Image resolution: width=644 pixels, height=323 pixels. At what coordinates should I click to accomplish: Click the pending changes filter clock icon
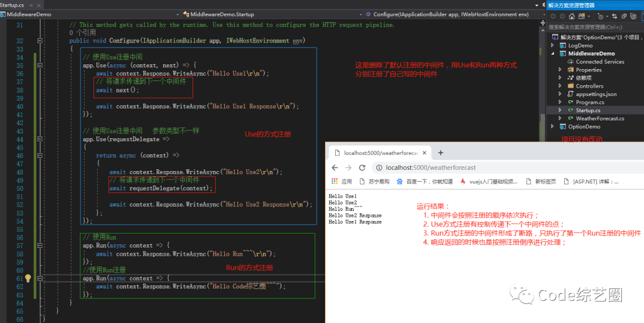tap(600, 17)
